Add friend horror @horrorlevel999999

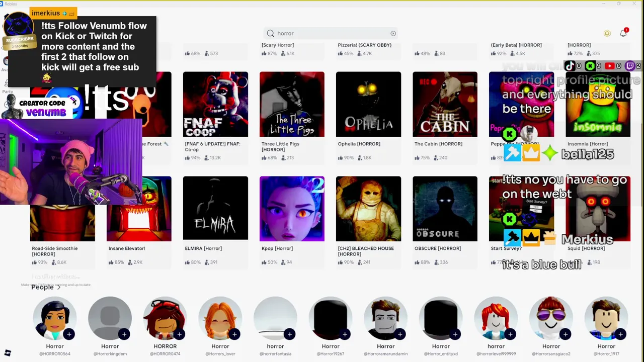510,334
